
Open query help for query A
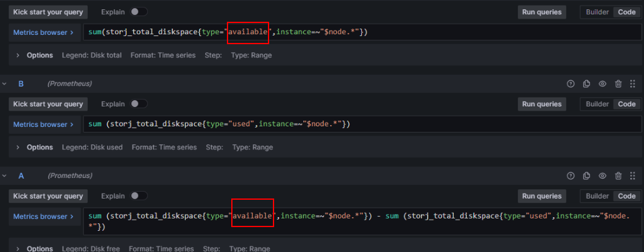571,176
